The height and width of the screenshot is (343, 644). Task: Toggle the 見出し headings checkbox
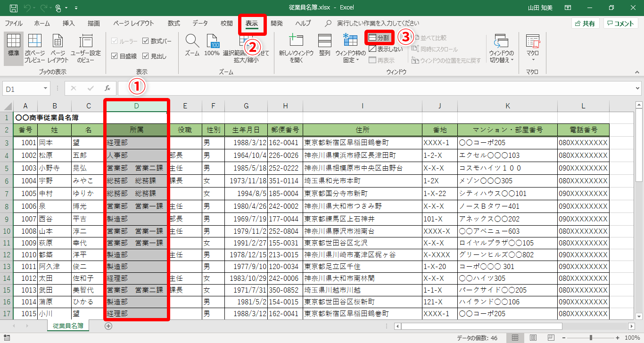(x=155, y=56)
